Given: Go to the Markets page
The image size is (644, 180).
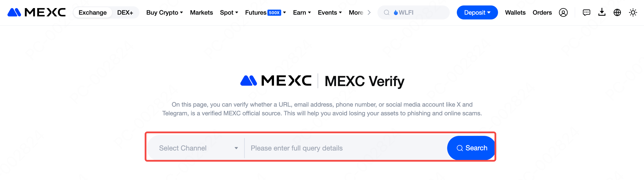Looking at the screenshot, I should click(x=201, y=12).
